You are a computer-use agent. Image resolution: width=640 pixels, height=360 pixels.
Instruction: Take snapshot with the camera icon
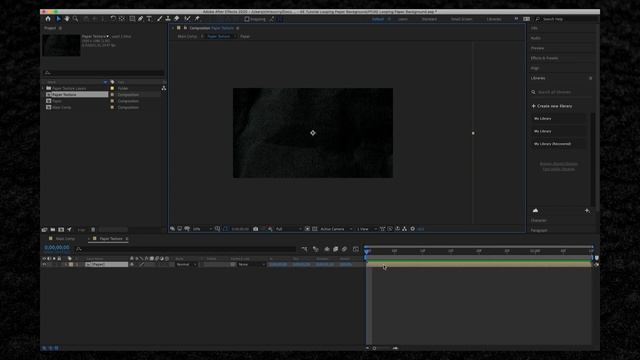tap(256, 229)
